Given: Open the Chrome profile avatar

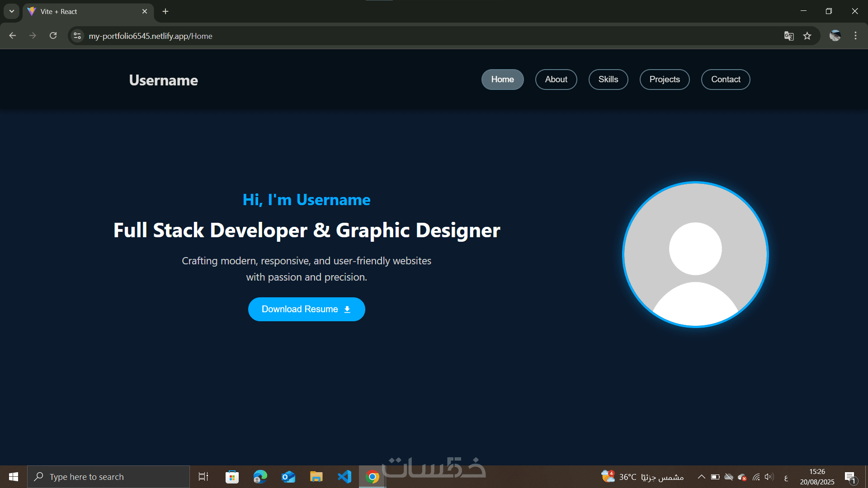Looking at the screenshot, I should click(x=835, y=36).
